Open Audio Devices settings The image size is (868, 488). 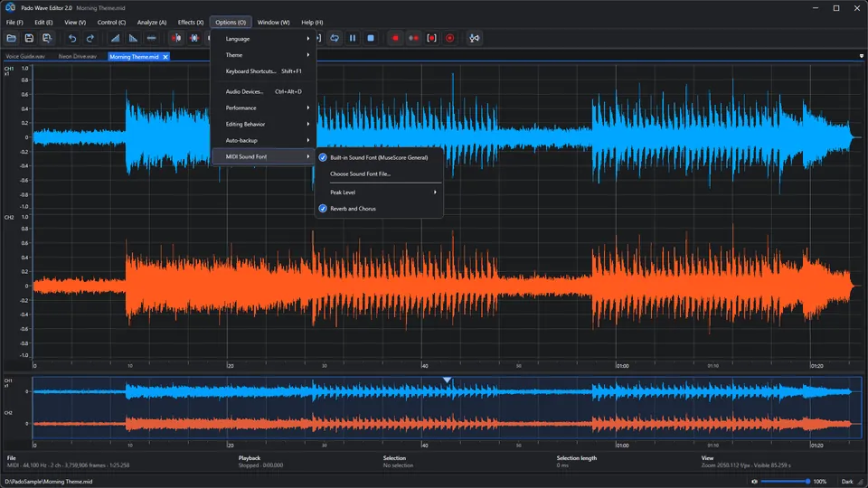pyautogui.click(x=263, y=92)
